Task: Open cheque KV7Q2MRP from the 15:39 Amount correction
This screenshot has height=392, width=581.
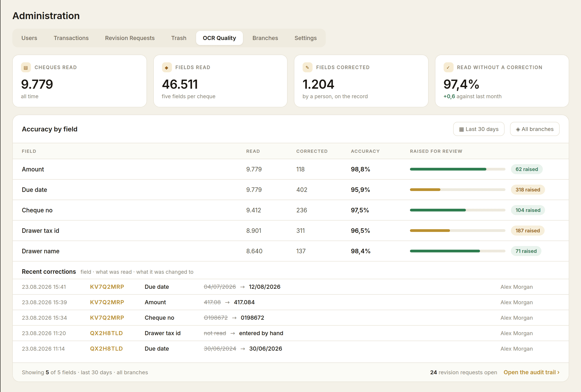Action: click(107, 302)
